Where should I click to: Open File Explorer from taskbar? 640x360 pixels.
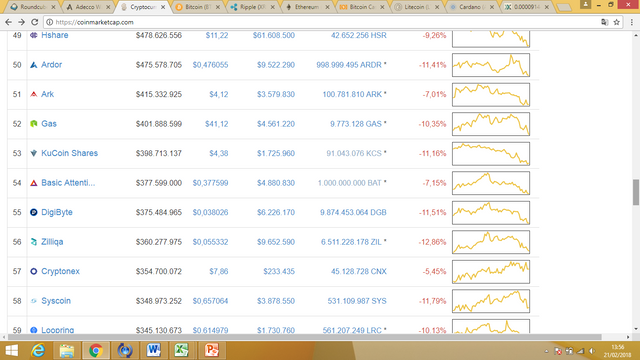67,351
